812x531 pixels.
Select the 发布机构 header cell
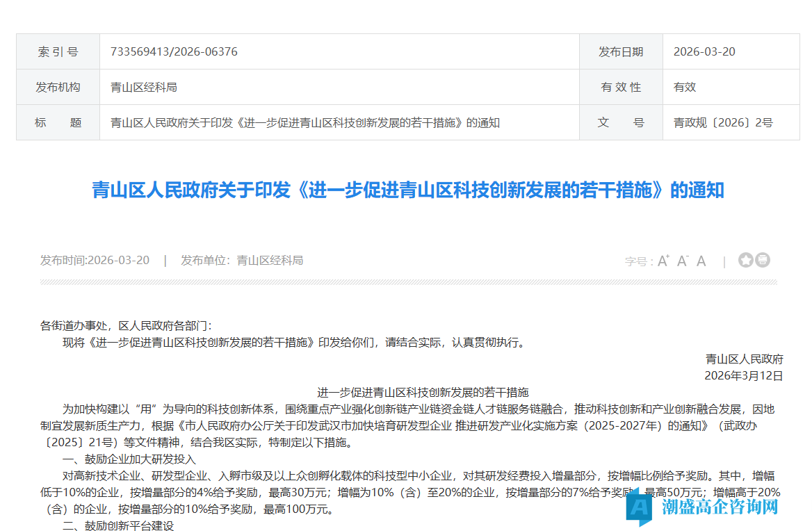pos(58,87)
